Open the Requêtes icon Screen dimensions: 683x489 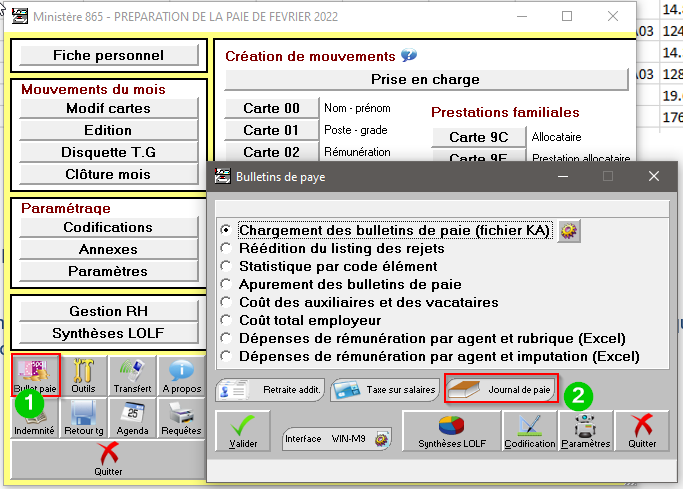pos(181,417)
